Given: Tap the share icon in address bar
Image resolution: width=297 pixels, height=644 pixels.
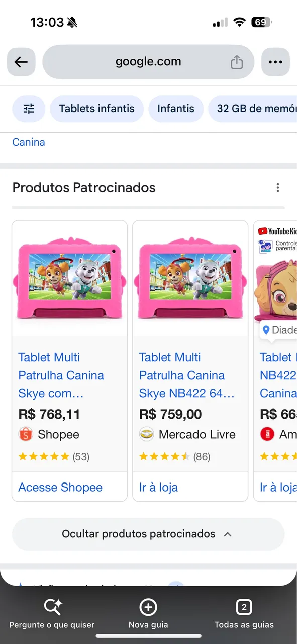Looking at the screenshot, I should click(x=237, y=62).
